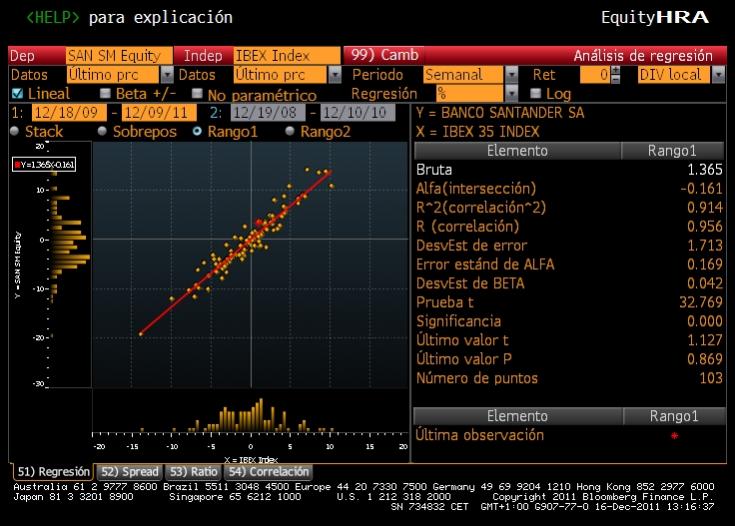Select the Prueba t row
Screen dimensions: 735x526
pos(569,302)
